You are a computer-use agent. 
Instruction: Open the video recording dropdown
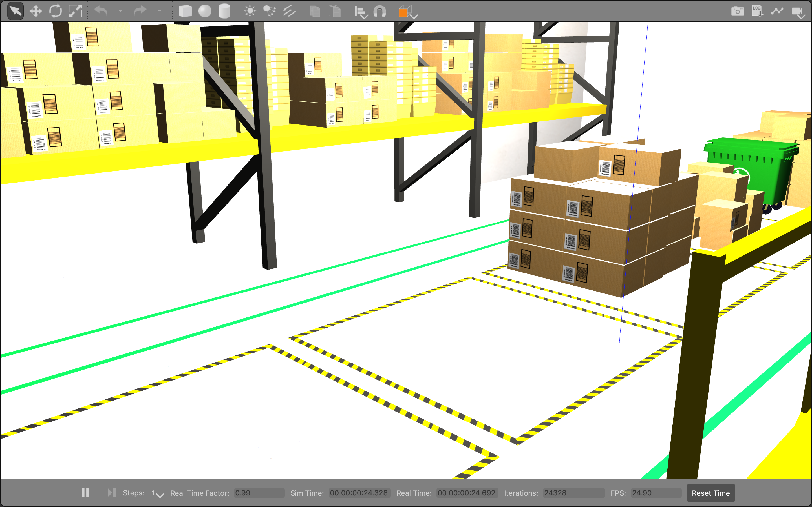pos(798,13)
